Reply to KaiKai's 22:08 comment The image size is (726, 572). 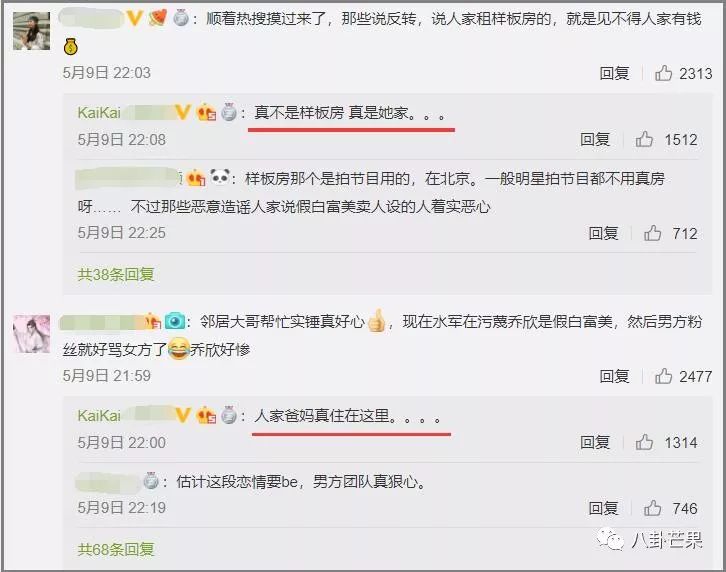coord(595,139)
